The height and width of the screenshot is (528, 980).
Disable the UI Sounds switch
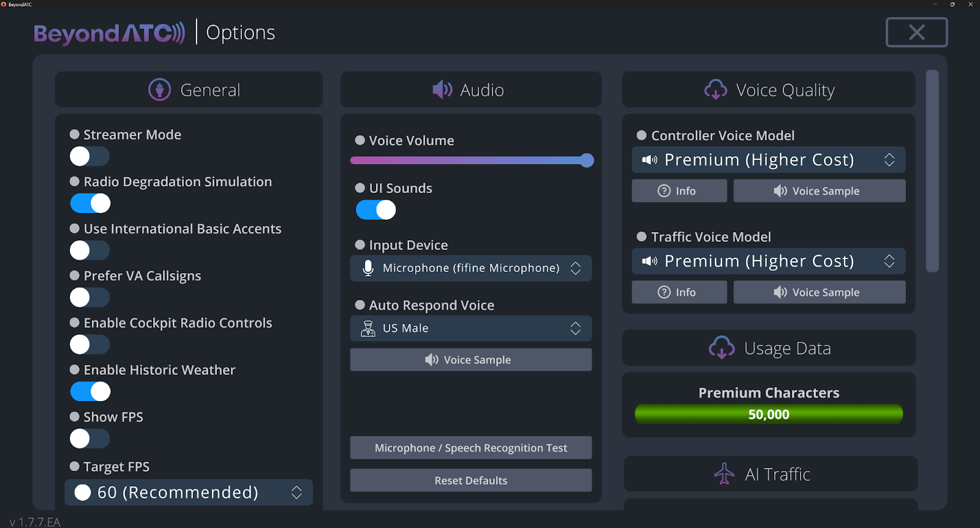pyautogui.click(x=376, y=210)
